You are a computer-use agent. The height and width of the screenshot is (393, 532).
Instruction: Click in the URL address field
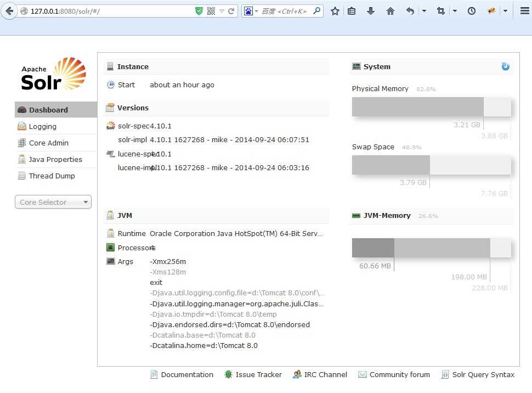(112, 11)
